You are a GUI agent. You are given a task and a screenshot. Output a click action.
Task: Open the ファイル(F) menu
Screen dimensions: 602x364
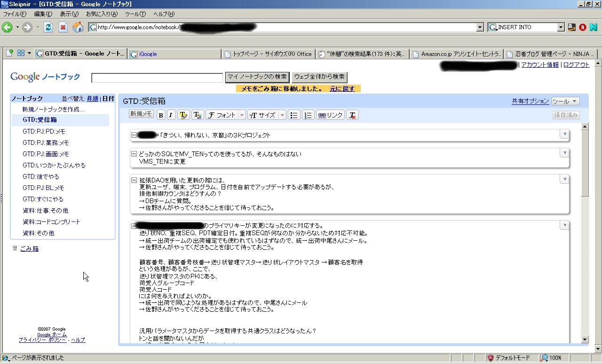point(15,14)
